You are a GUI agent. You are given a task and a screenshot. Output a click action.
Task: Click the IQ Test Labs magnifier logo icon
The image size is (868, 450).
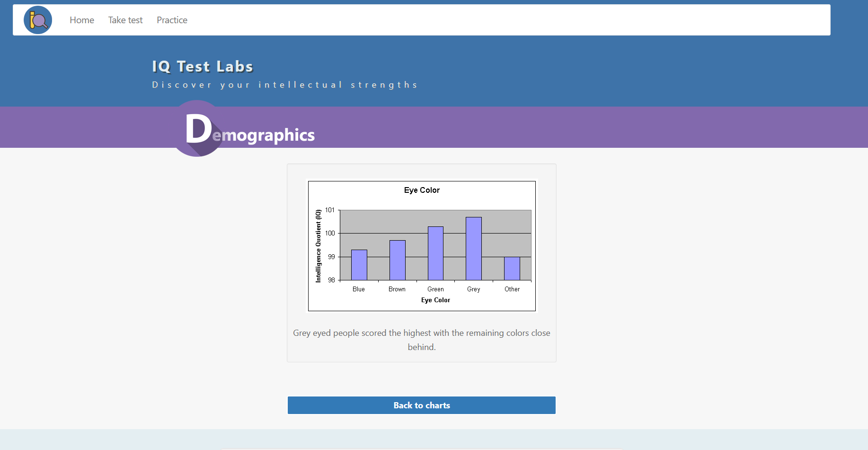tap(38, 20)
